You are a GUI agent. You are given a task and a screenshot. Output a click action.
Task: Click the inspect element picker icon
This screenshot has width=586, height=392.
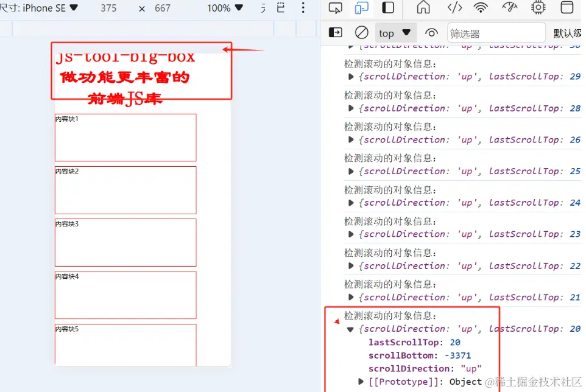(335, 8)
